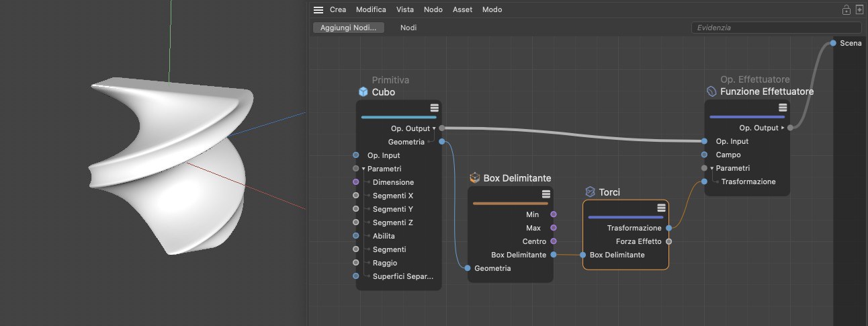The height and width of the screenshot is (326, 868).
Task: Open the Cubo node options menu icon
Action: [434, 108]
